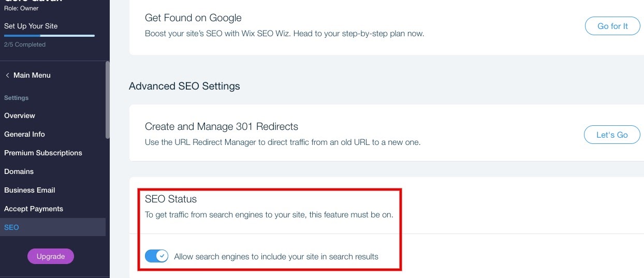This screenshot has height=278, width=644.
Task: Click the site setup progress bar
Action: (x=49, y=36)
